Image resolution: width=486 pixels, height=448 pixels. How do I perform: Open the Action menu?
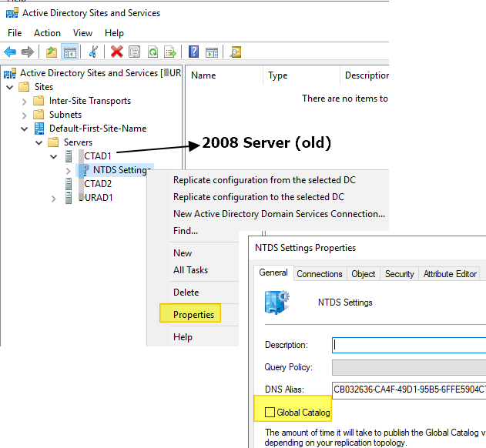click(x=47, y=33)
